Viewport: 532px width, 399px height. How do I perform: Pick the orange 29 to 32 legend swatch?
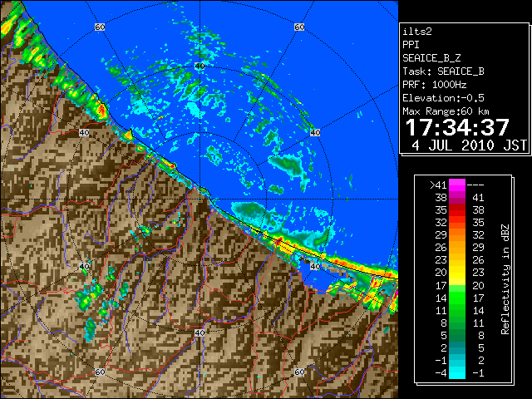click(x=457, y=235)
